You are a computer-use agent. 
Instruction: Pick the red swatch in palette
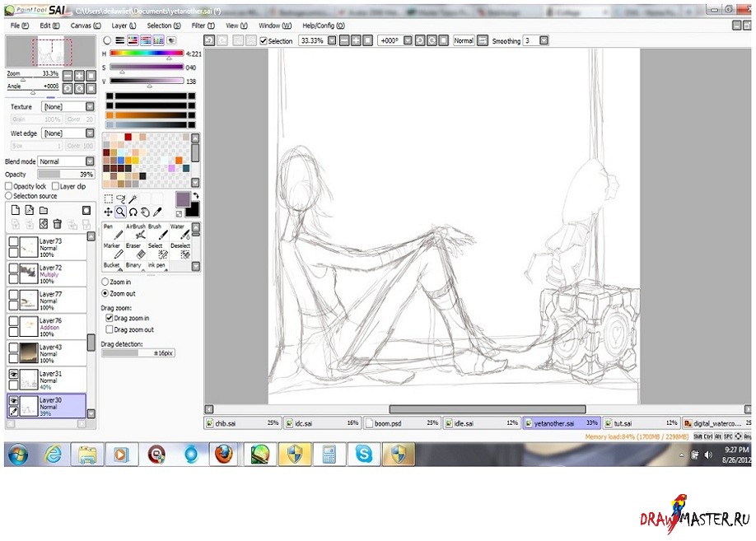pos(128,138)
